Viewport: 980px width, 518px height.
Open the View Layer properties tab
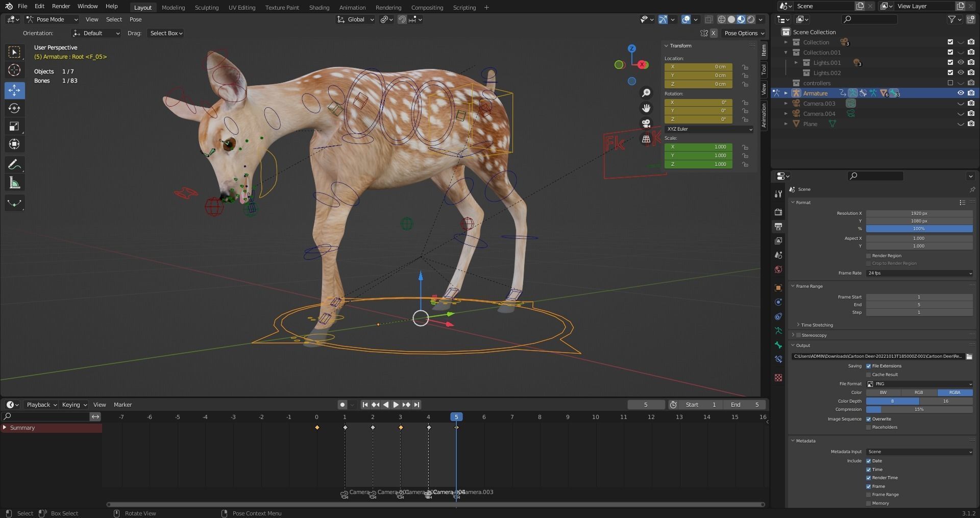pos(778,240)
